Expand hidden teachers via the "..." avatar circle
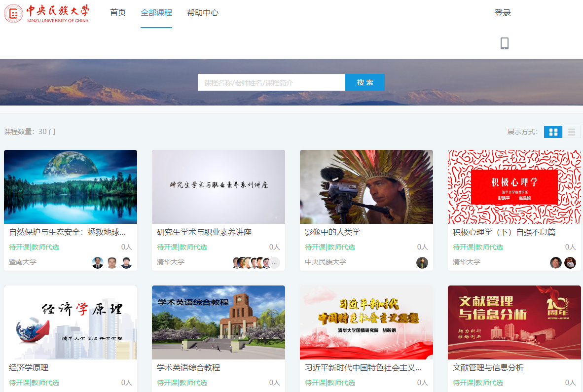583x392 pixels. pyautogui.click(x=275, y=263)
